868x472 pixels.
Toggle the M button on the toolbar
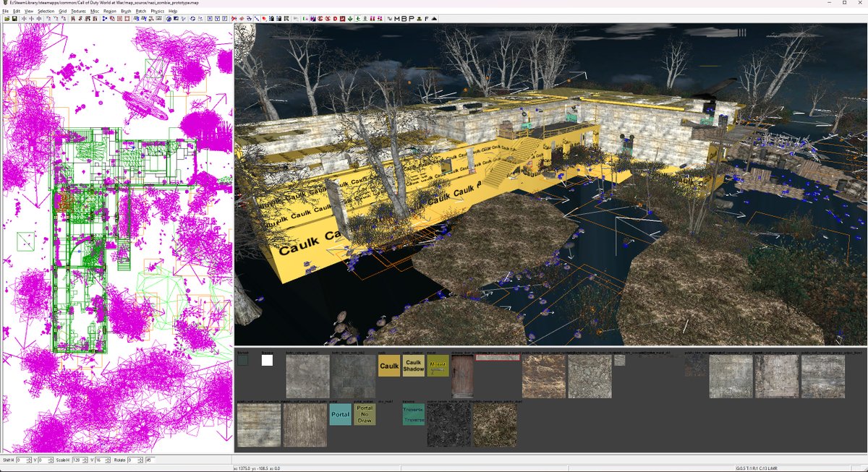(x=397, y=18)
